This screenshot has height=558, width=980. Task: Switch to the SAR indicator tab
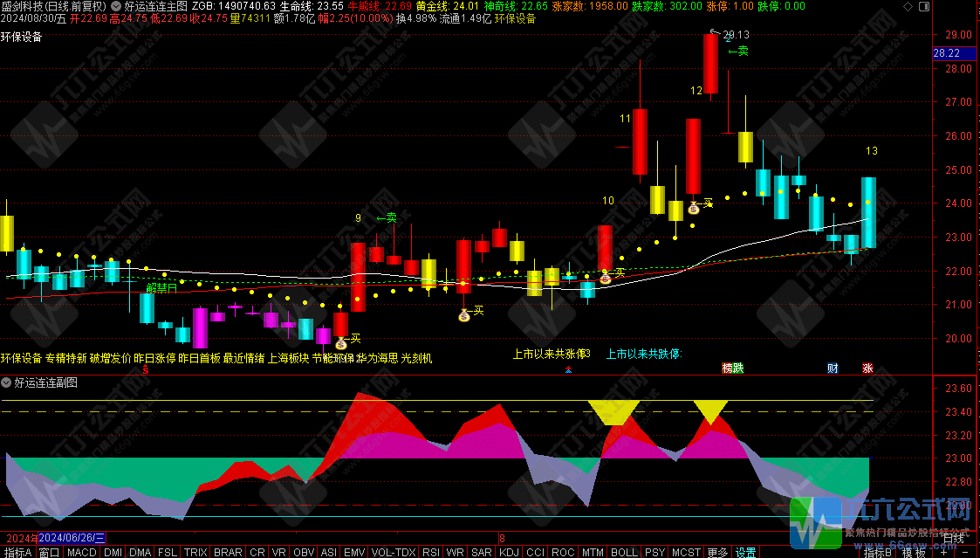coord(481,553)
